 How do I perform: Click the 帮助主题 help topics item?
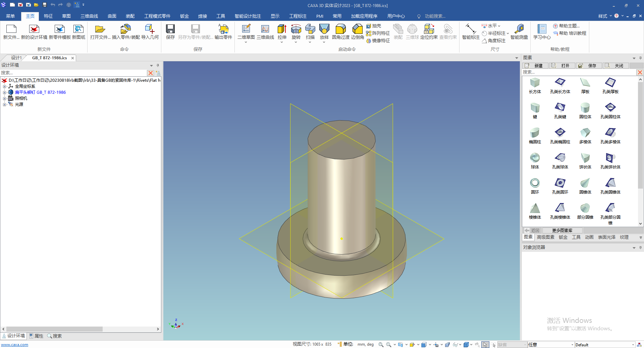point(567,26)
